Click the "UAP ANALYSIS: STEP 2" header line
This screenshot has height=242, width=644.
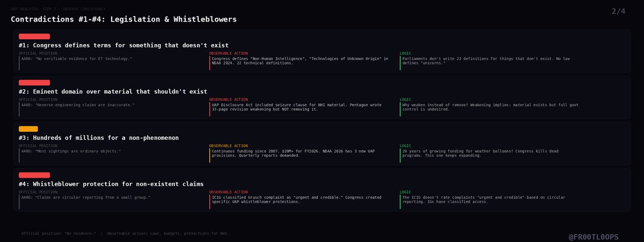tap(58, 9)
